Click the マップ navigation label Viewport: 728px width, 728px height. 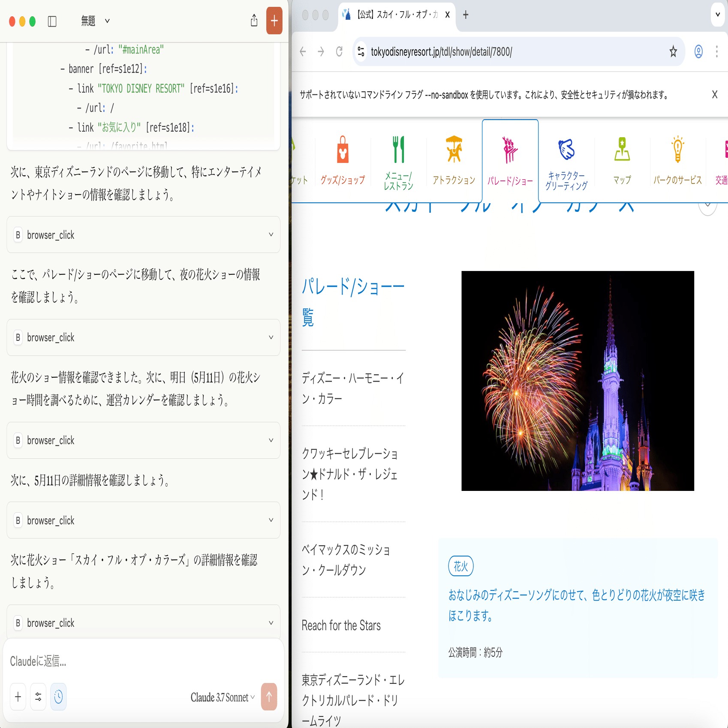point(622,180)
